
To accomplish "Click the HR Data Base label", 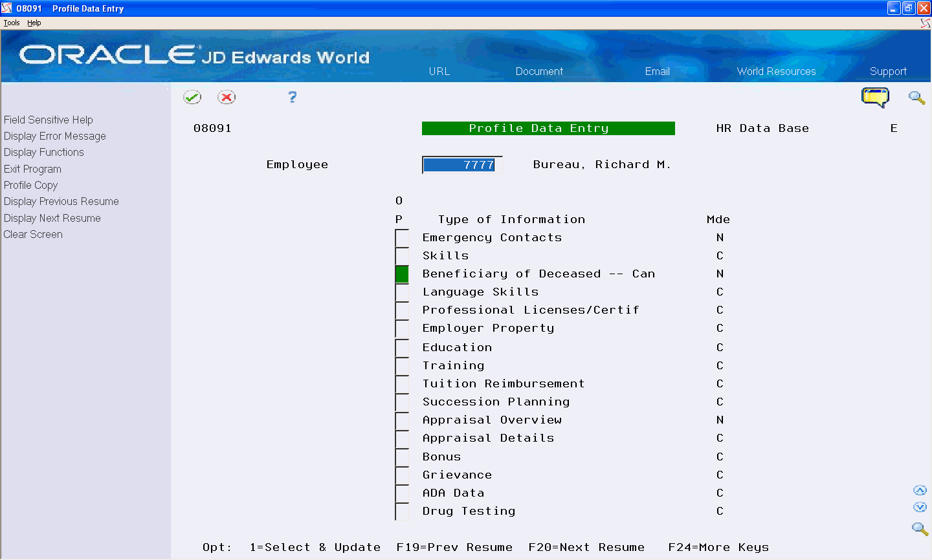I will tap(762, 128).
